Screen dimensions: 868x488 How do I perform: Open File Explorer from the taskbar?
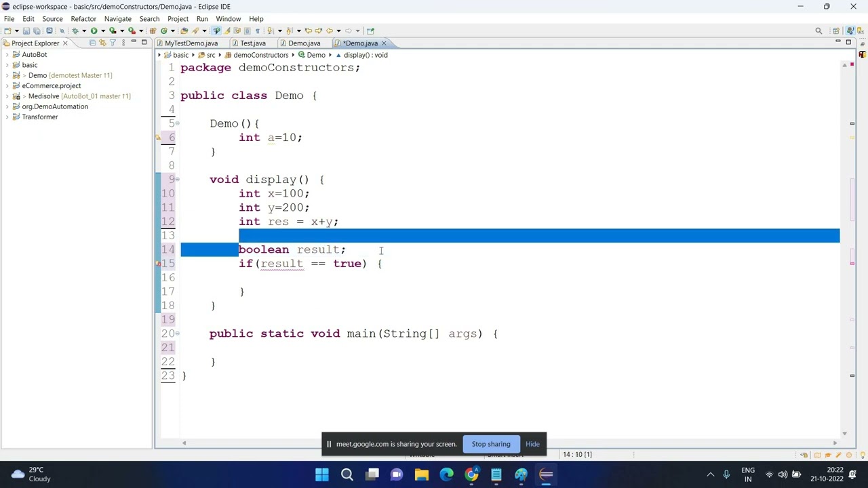[422, 474]
